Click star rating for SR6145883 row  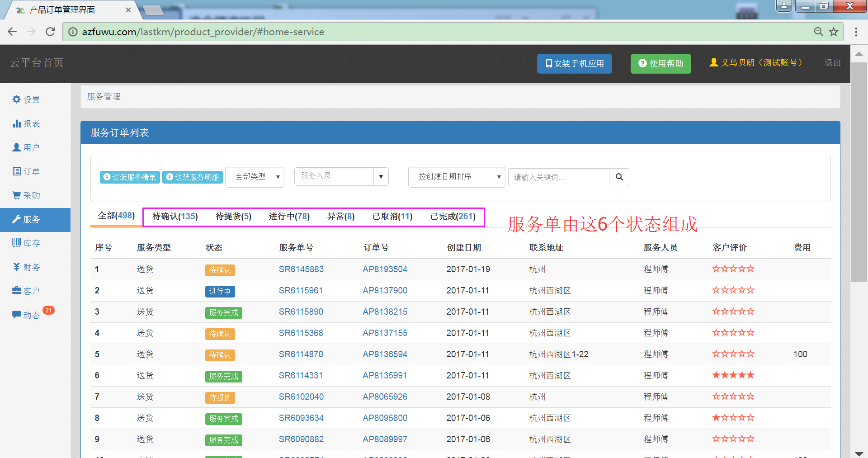point(733,269)
